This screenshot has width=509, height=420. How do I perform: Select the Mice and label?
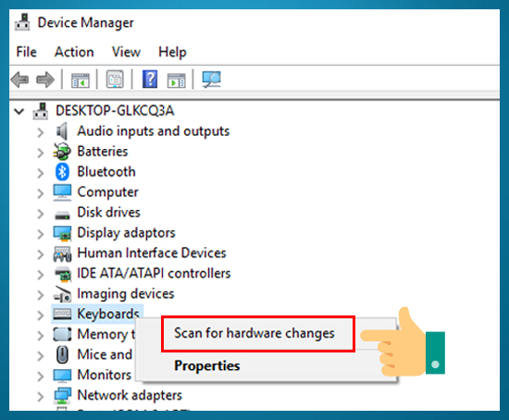105,354
